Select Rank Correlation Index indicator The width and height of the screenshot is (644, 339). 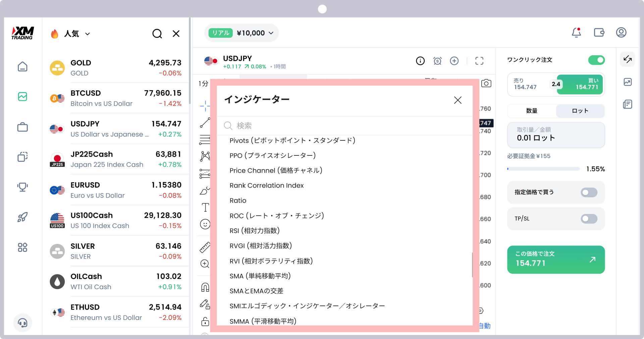[266, 186]
